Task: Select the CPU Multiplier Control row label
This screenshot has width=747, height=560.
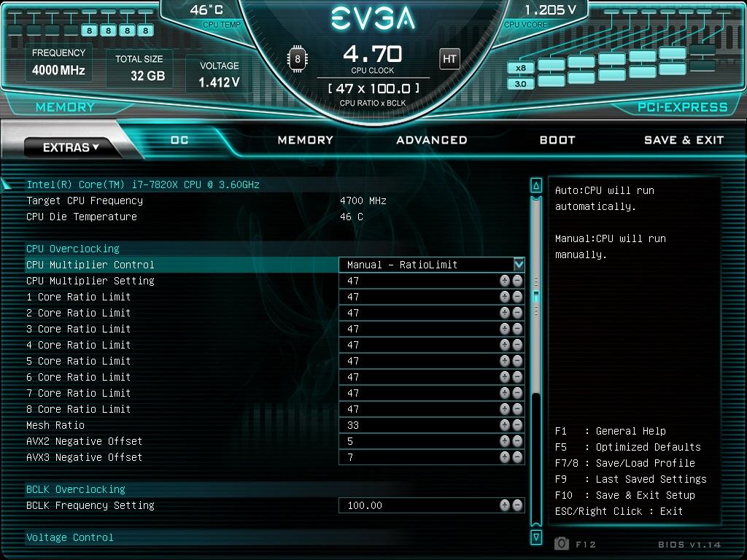Action: click(90, 265)
